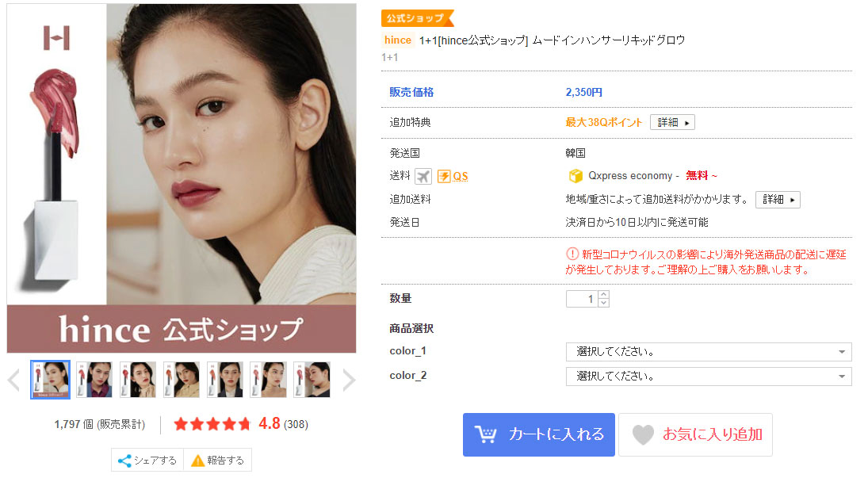Image resolution: width=868 pixels, height=478 pixels.
Task: Click the hince brand tag link
Action: (397, 40)
